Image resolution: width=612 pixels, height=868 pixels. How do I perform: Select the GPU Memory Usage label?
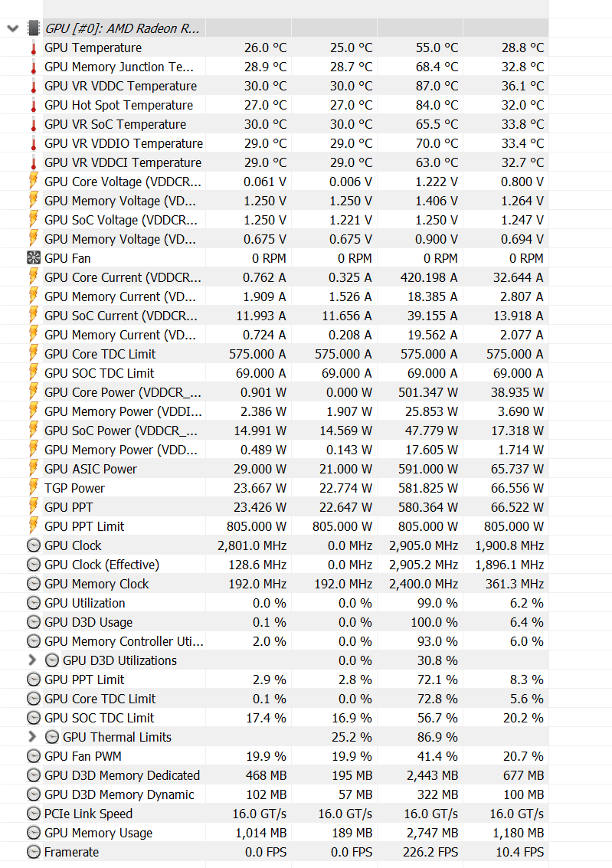pos(98,833)
